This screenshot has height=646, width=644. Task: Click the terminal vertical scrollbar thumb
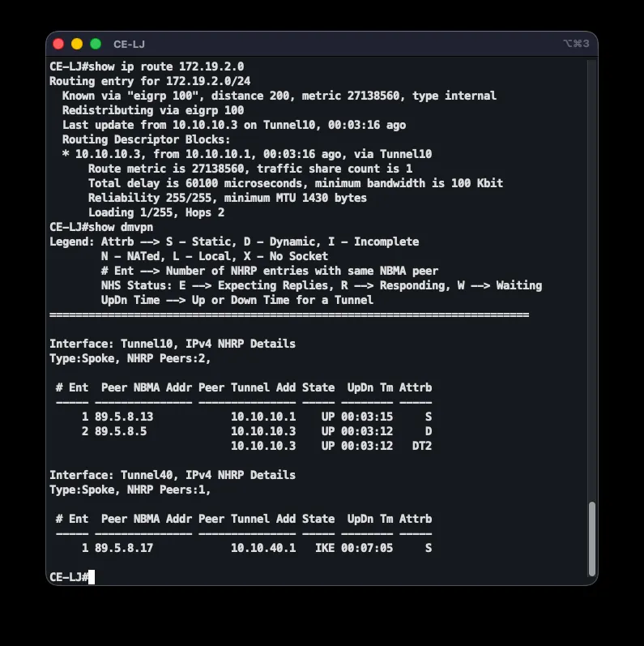tap(592, 539)
